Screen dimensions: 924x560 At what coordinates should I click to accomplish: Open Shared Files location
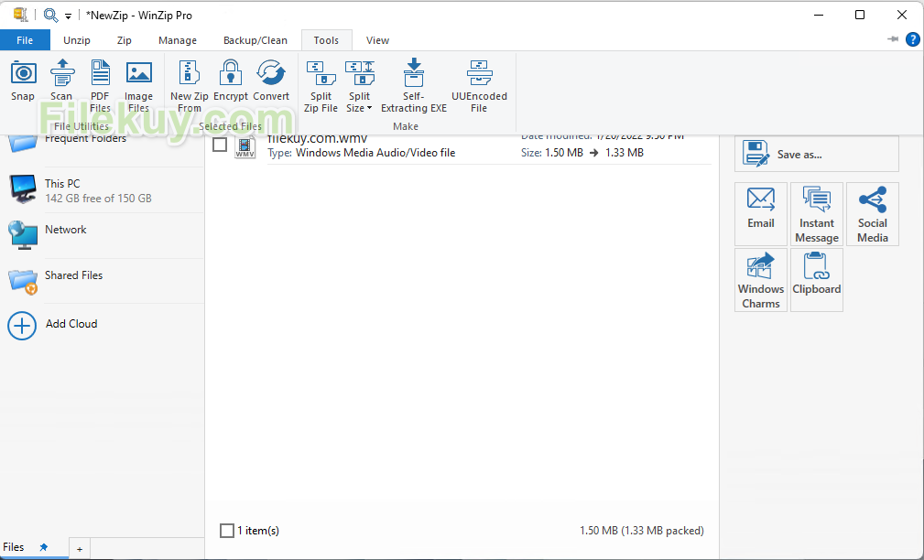(x=103, y=281)
